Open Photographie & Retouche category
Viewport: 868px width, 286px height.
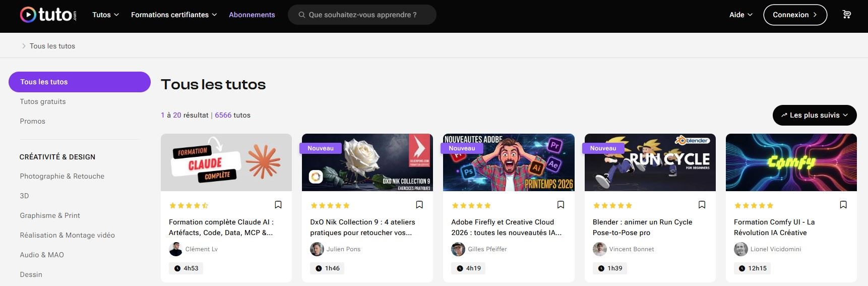point(62,176)
